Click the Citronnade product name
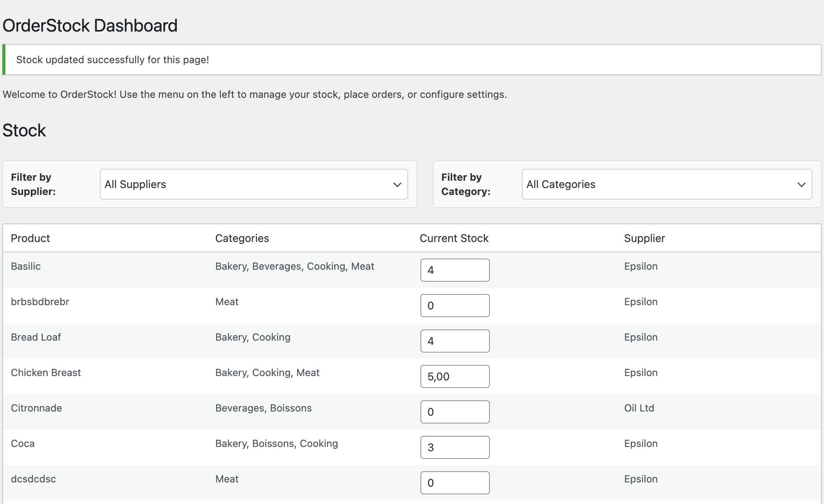 (36, 408)
